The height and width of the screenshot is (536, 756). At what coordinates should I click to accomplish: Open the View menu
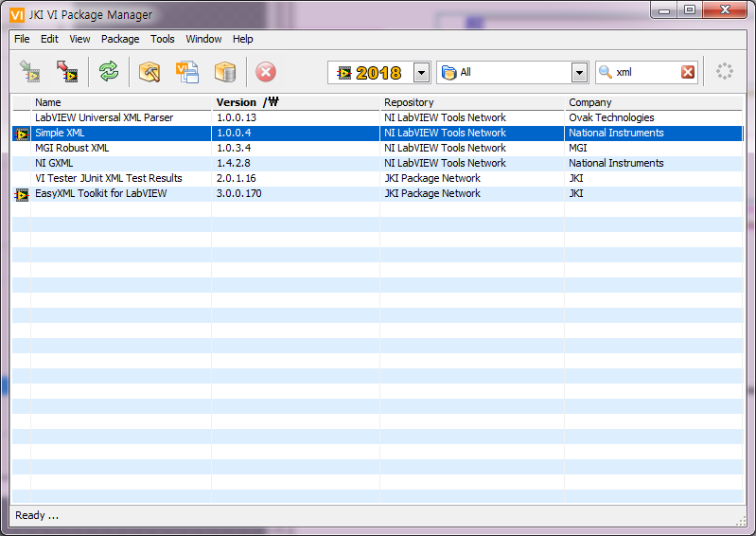[79, 39]
